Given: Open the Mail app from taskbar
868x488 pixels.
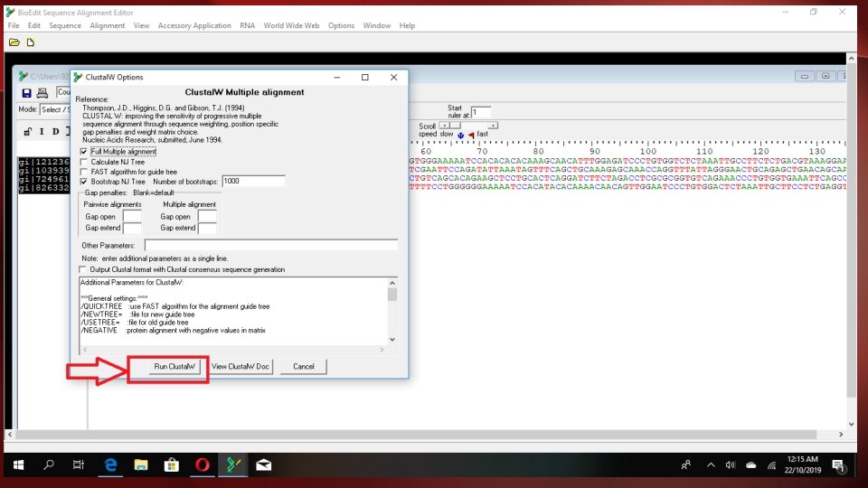Looking at the screenshot, I should 263,465.
